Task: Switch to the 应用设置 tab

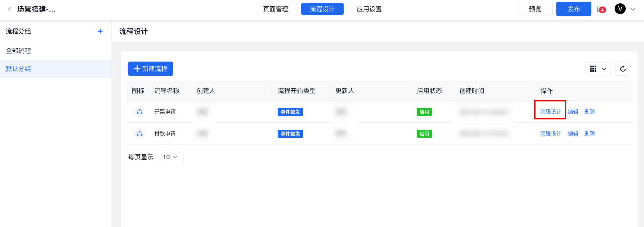Action: (369, 9)
